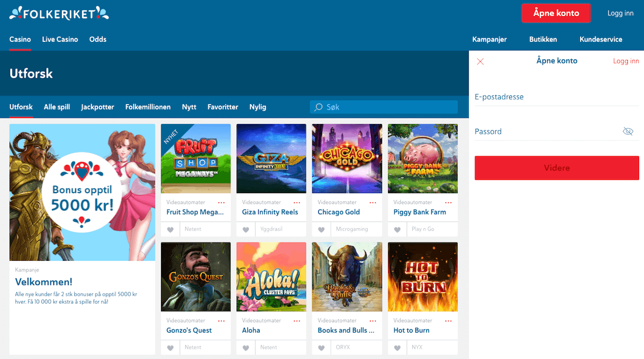Favorite Piggy Bank Farm with heart icon
This screenshot has width=644, height=359.
[398, 229]
